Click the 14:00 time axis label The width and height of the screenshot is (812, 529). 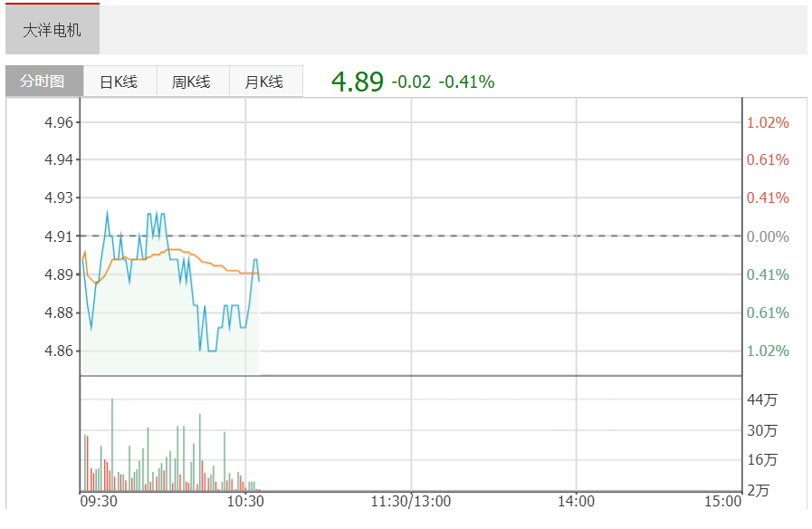coord(576,502)
